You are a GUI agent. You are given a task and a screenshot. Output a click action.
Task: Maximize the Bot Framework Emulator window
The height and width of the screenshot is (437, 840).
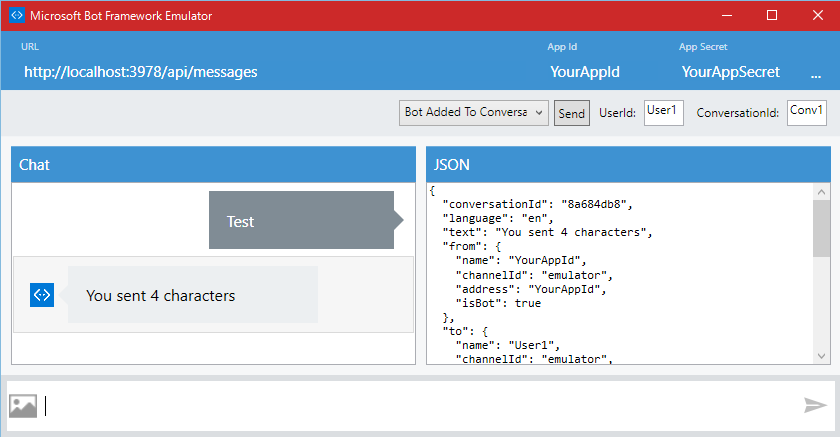point(772,15)
